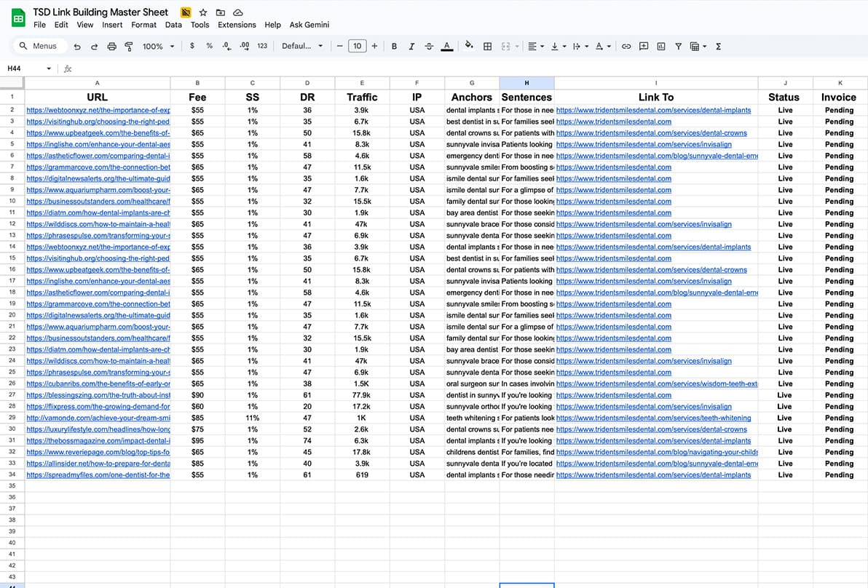Open the text color picker
The image size is (868, 588).
pos(446,47)
